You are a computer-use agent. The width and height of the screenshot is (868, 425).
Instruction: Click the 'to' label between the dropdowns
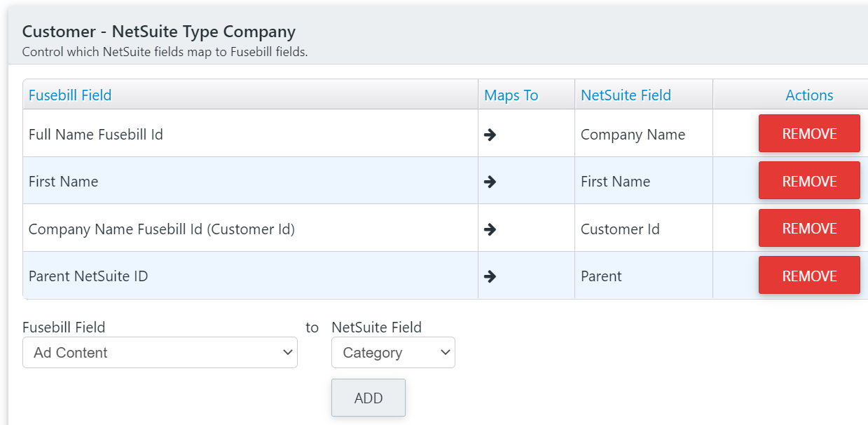coord(312,328)
